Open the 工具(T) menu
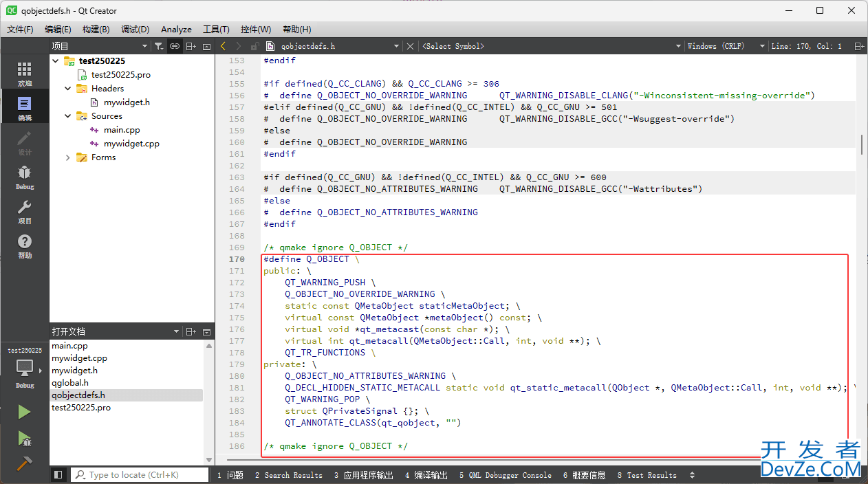This screenshot has width=868, height=484. 216,30
